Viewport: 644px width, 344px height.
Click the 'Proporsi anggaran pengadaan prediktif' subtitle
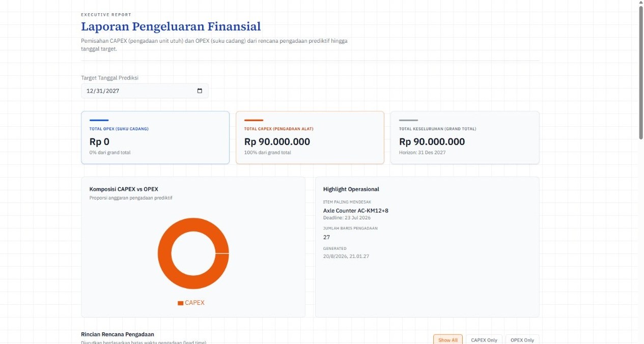click(131, 198)
